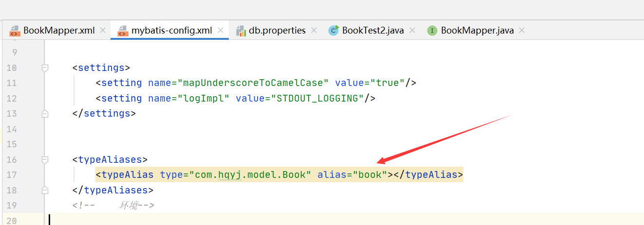Click line number 17 in the gutter
Image resolution: width=644 pixels, height=225 pixels.
click(12, 174)
